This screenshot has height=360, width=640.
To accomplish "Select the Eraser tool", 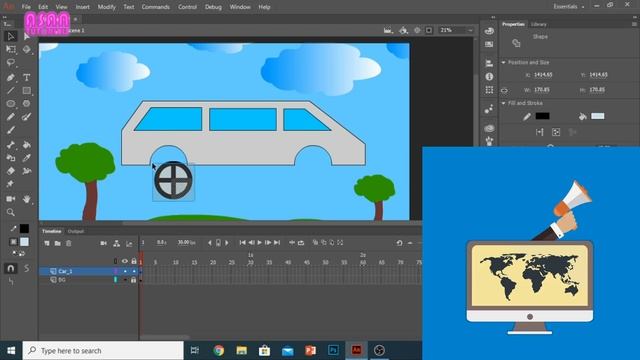I will pyautogui.click(x=11, y=171).
